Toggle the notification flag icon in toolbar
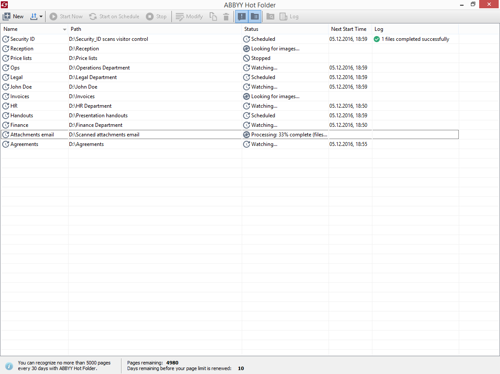 [x=242, y=16]
